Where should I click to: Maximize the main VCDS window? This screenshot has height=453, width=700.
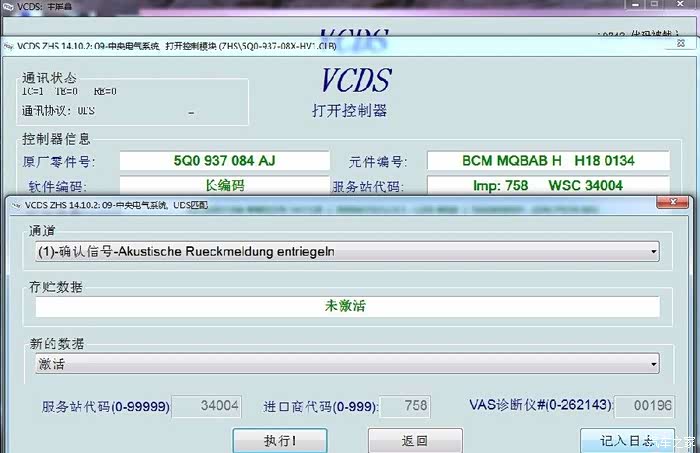[654, 4]
